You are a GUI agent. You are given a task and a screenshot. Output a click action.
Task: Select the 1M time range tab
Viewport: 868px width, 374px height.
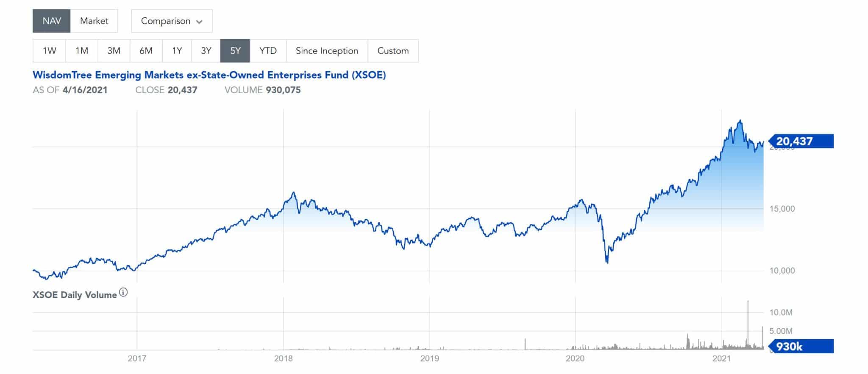point(81,50)
